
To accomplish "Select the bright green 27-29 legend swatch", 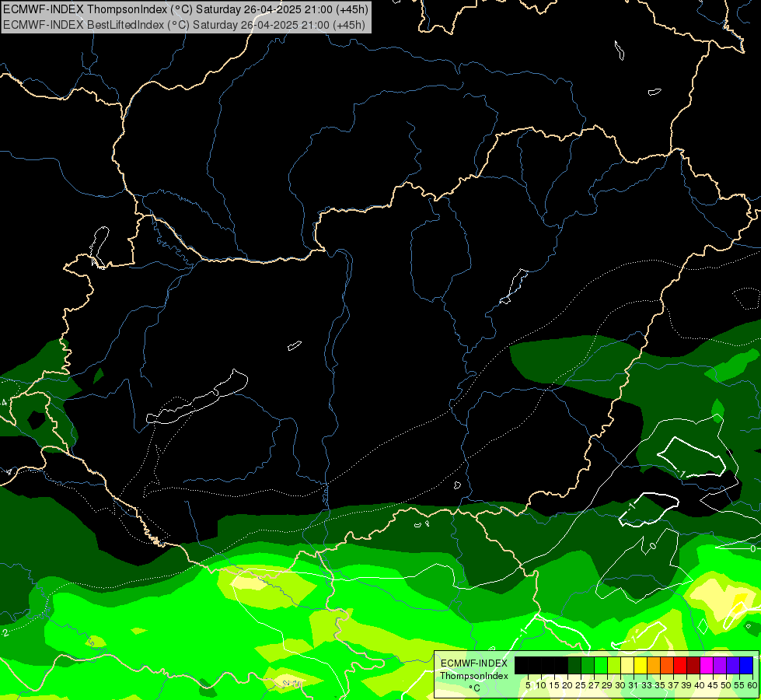I will [601, 666].
